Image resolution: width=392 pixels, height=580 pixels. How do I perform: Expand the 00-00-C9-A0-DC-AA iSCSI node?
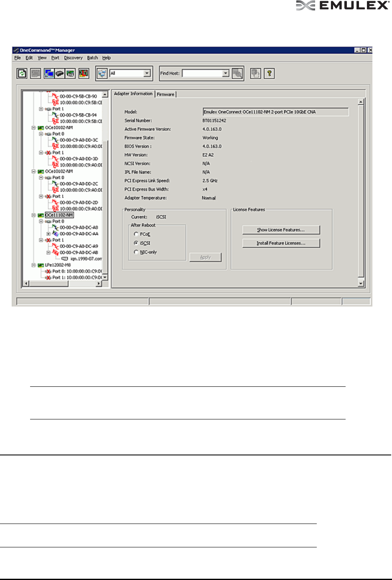point(48,234)
